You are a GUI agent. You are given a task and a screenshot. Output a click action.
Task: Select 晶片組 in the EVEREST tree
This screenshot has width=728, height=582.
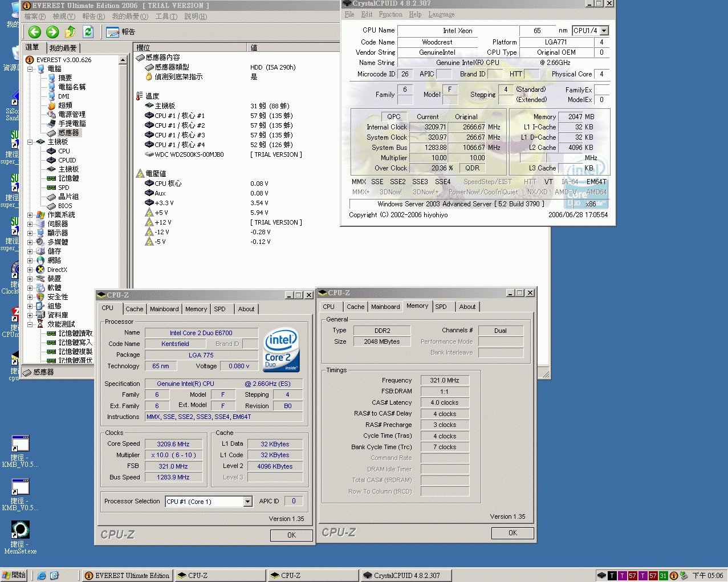coord(68,197)
